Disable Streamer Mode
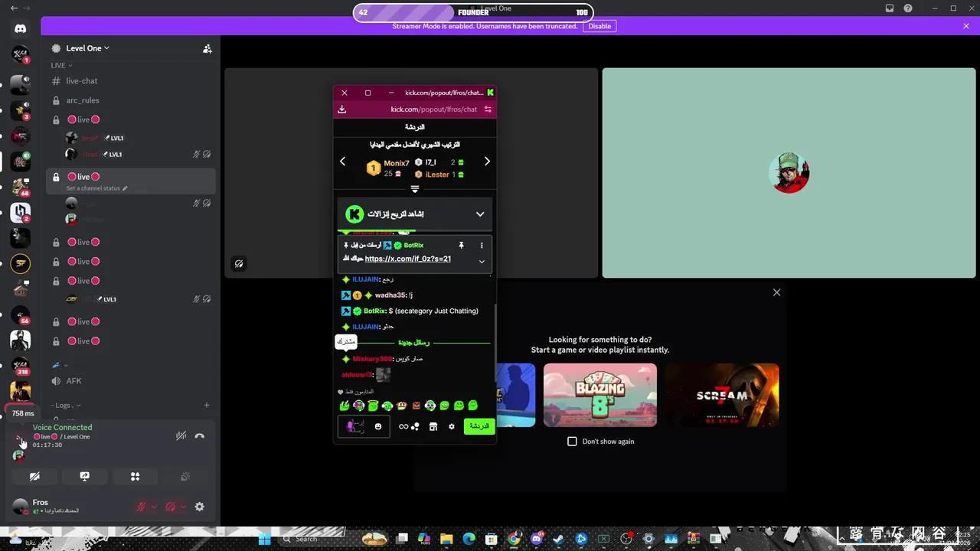This screenshot has height=551, width=980. (x=599, y=26)
